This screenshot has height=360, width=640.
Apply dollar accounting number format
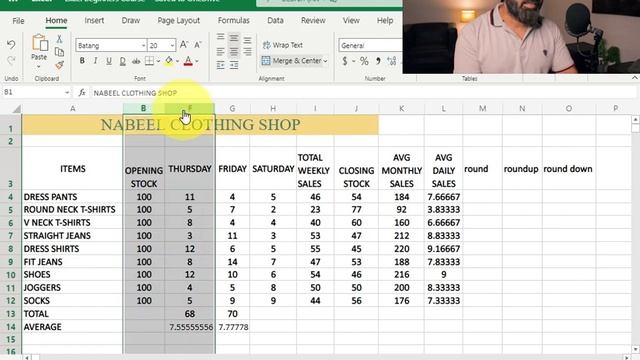[345, 61]
